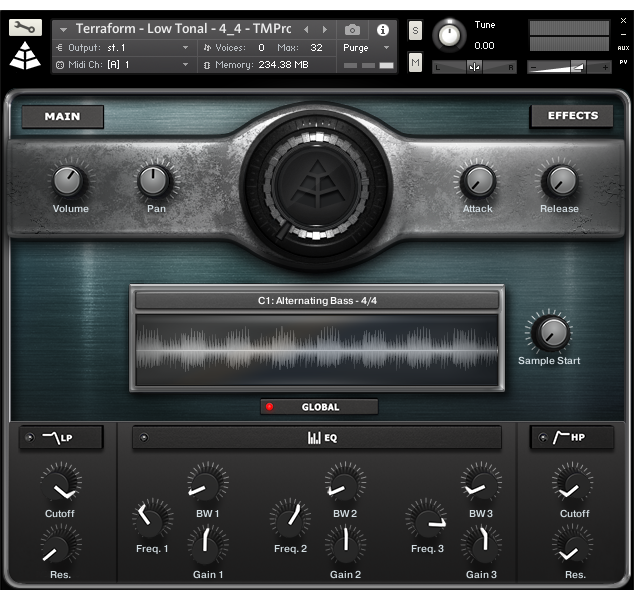Open the instrument name dropdown arrow
The width and height of the screenshot is (635, 600).
63,30
